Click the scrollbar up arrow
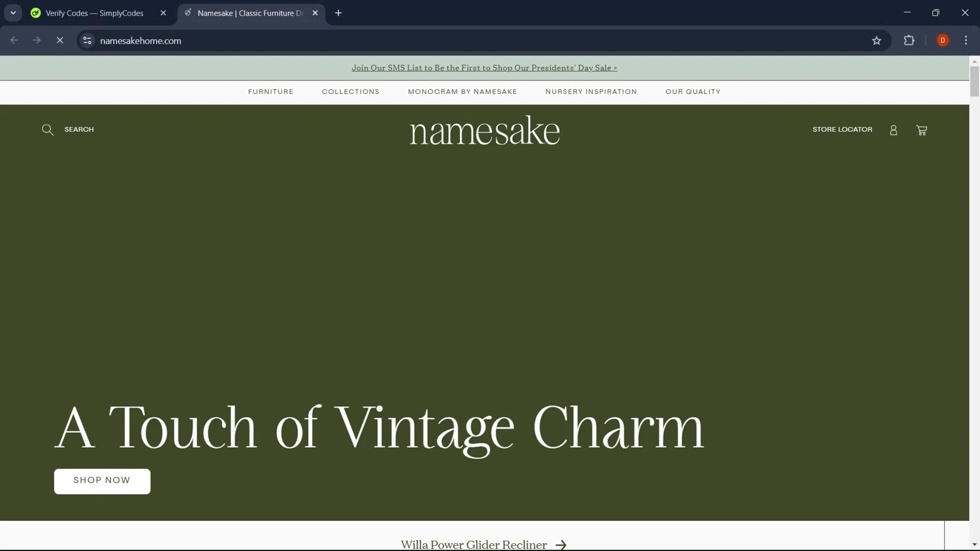 pos(974,61)
